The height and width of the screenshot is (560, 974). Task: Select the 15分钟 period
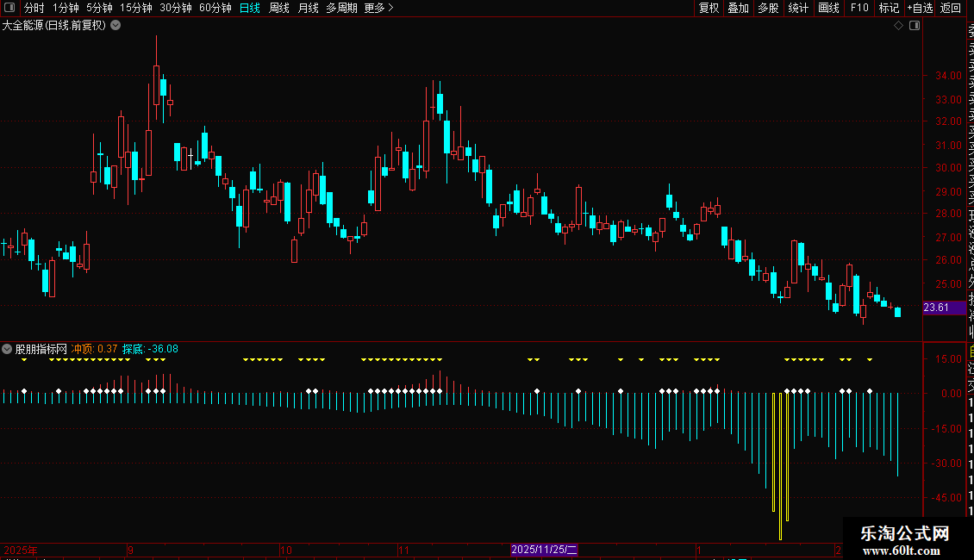click(135, 8)
